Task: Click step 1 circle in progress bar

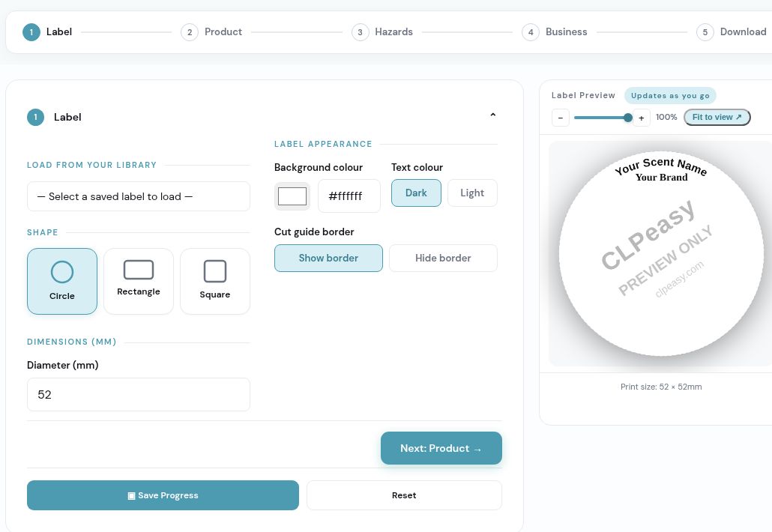Action: point(31,32)
